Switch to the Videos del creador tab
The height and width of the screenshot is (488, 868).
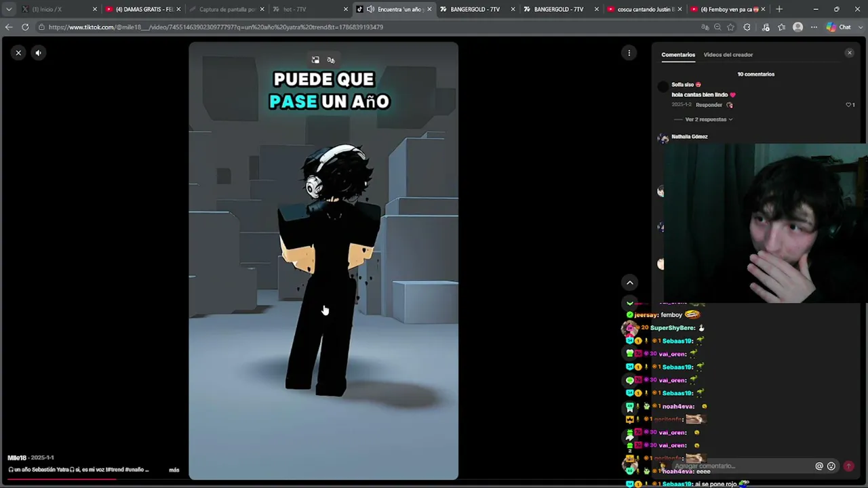(x=728, y=55)
